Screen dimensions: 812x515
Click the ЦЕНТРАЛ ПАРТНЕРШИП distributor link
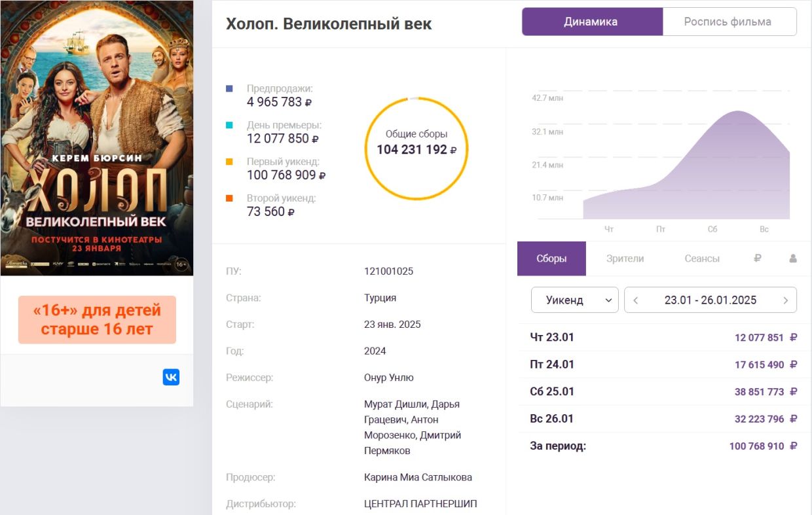click(x=420, y=504)
